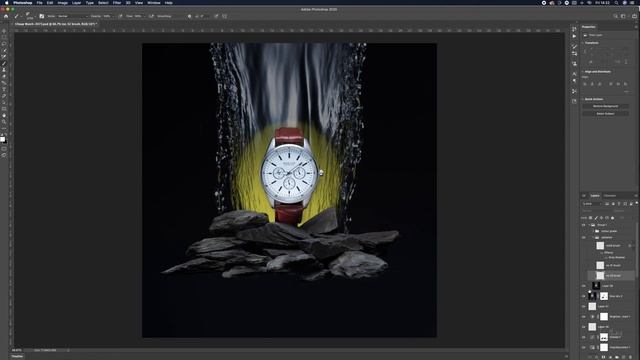The image size is (640, 360).
Task: Click Add layer style fx icon
Action: click(596, 357)
